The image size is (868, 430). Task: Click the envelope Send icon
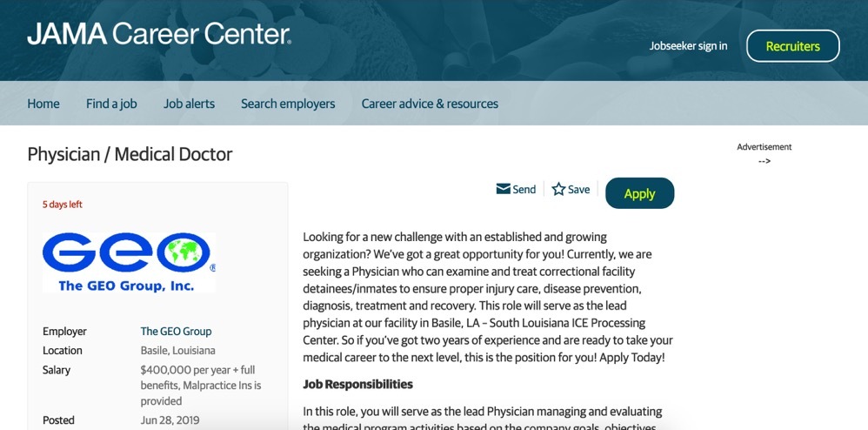pyautogui.click(x=503, y=190)
